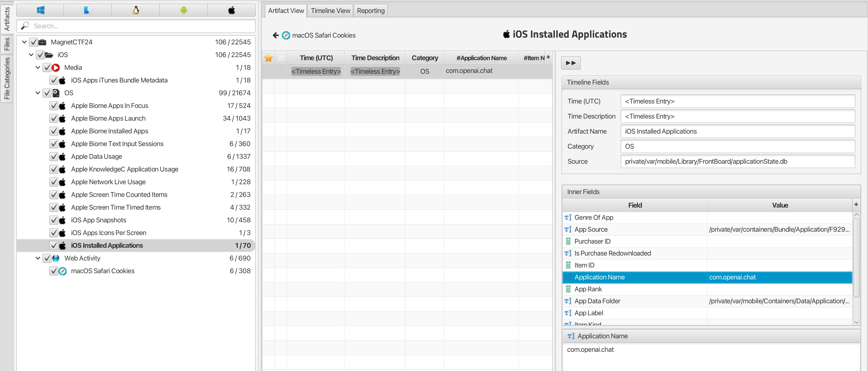This screenshot has height=371, width=868.
Task: Click Apple icon beside Apple Data Usage
Action: (62, 156)
